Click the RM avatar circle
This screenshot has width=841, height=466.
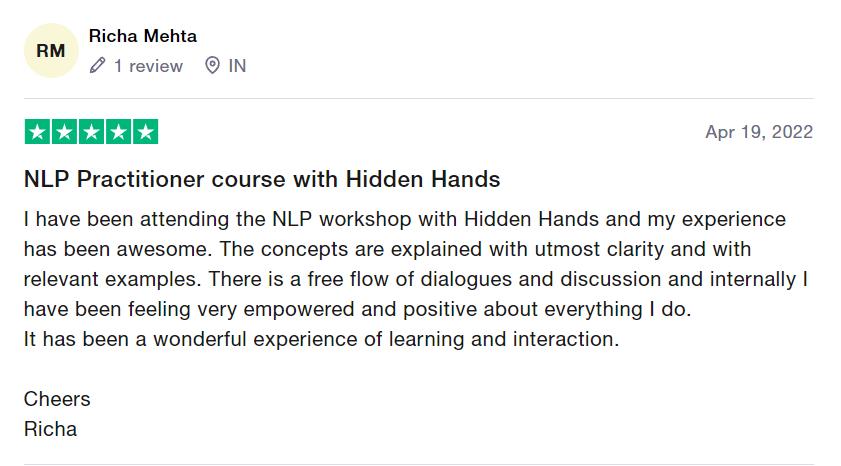(x=51, y=50)
